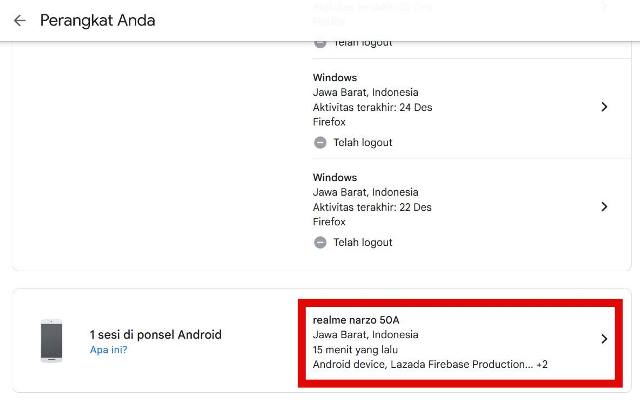Viewport: 640px width, 400px height.
Task: Click the logout status icon for 24 Des session
Action: click(320, 142)
